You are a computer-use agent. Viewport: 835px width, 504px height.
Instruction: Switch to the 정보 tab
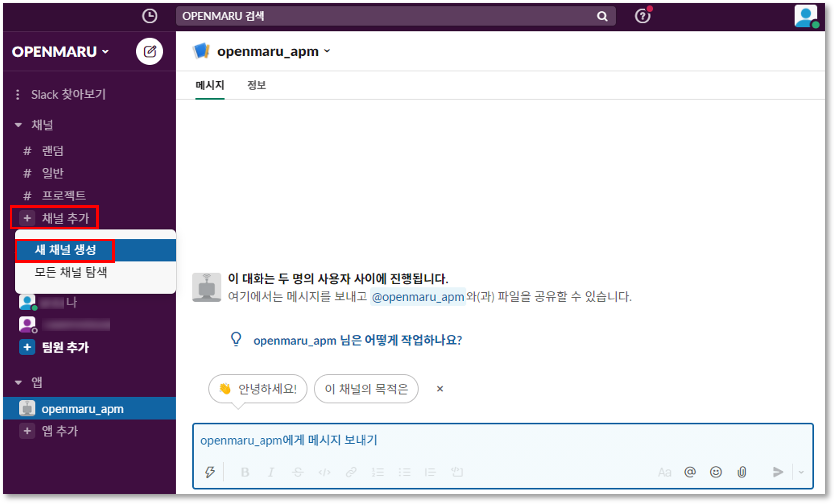point(257,85)
